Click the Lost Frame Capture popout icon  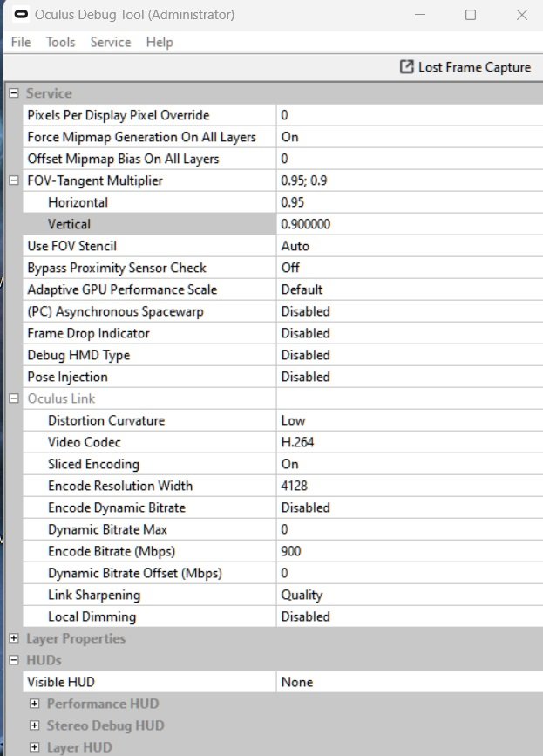pyautogui.click(x=407, y=66)
